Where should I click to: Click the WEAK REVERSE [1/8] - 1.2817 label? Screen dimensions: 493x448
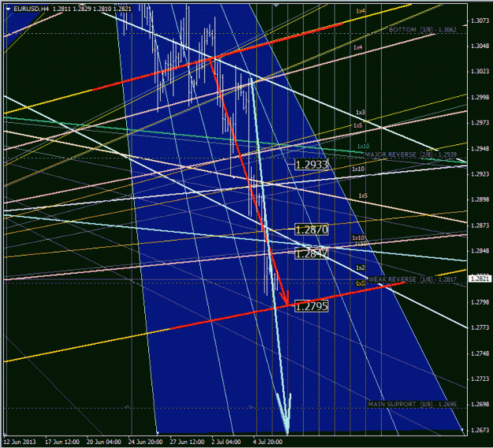coord(413,279)
